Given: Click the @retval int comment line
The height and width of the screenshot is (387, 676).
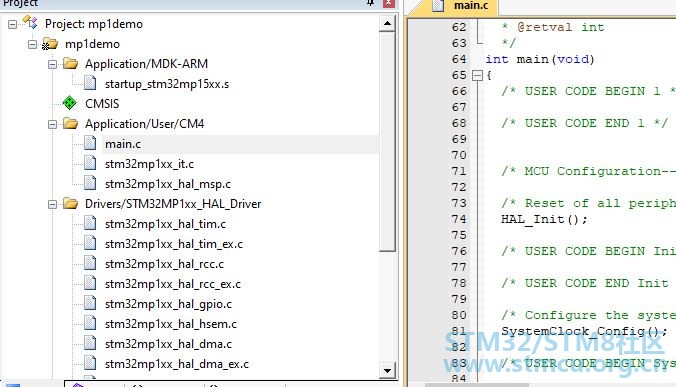Looking at the screenshot, I should pos(553,27).
